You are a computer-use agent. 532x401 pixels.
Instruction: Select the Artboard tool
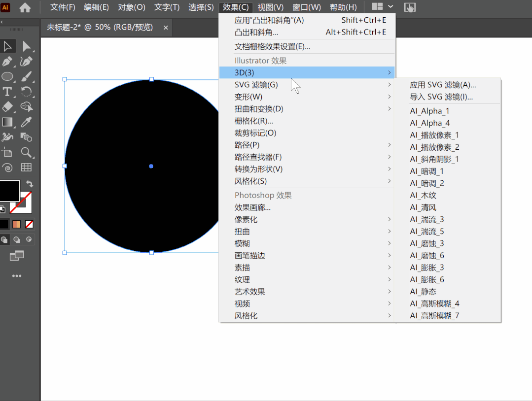(7, 152)
